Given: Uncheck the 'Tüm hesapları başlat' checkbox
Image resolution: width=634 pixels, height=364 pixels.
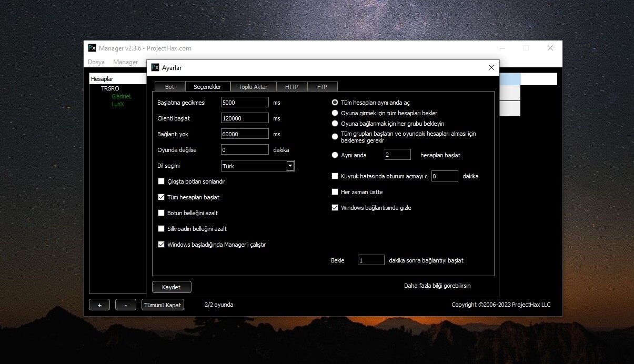Looking at the screenshot, I should [162, 197].
